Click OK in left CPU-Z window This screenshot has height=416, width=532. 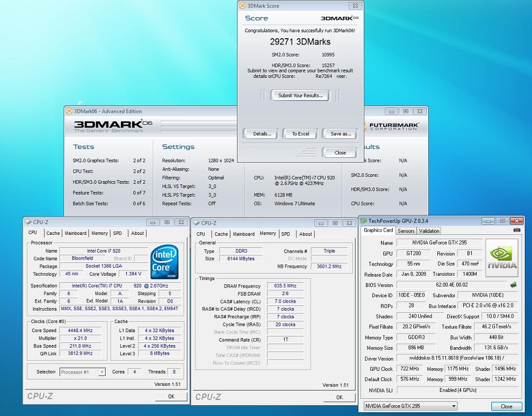pos(171,396)
